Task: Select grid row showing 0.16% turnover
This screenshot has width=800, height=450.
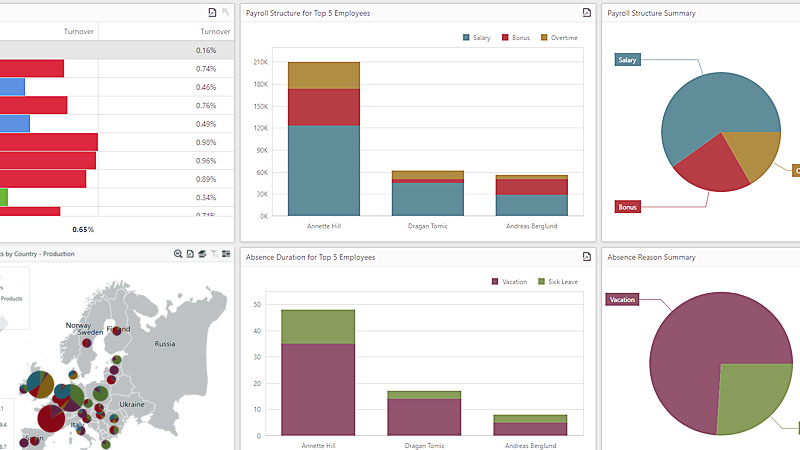Action: 117,50
